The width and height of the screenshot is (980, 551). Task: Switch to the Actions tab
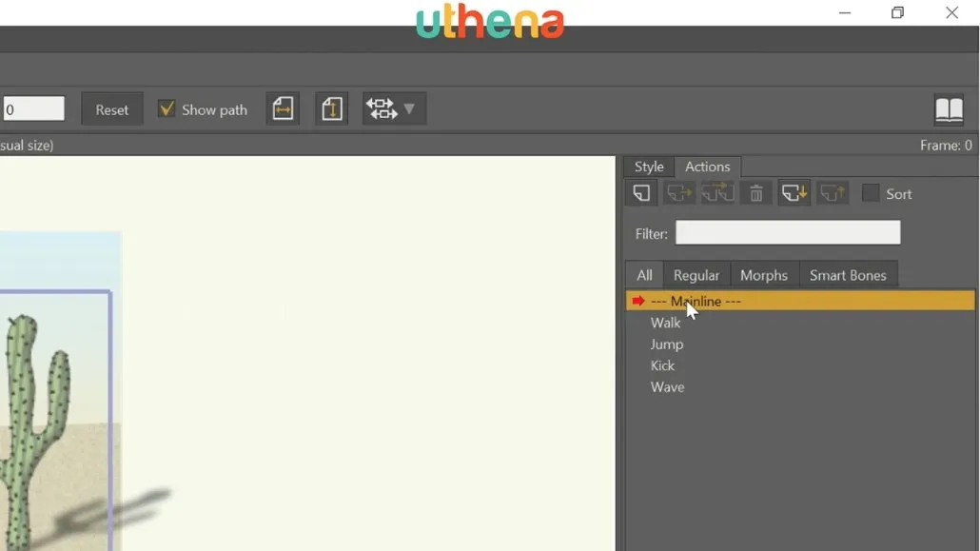[708, 167]
